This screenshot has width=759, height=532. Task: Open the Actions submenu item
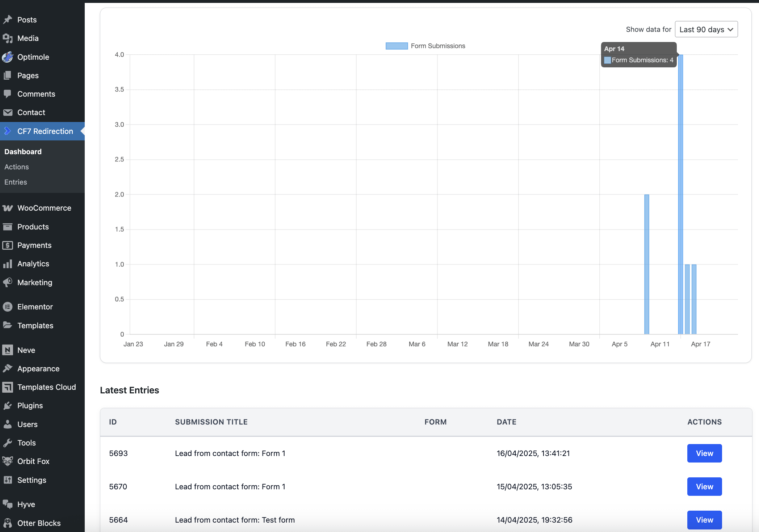(17, 167)
